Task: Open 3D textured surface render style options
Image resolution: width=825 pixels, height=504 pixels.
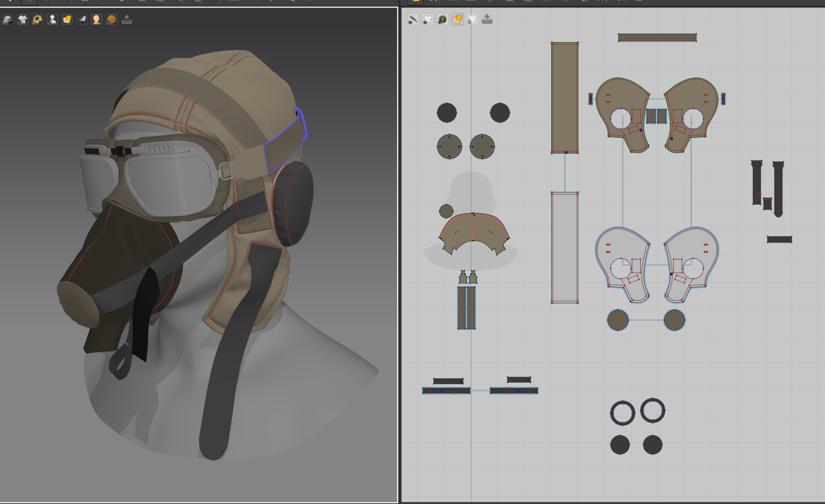Action: (67, 19)
